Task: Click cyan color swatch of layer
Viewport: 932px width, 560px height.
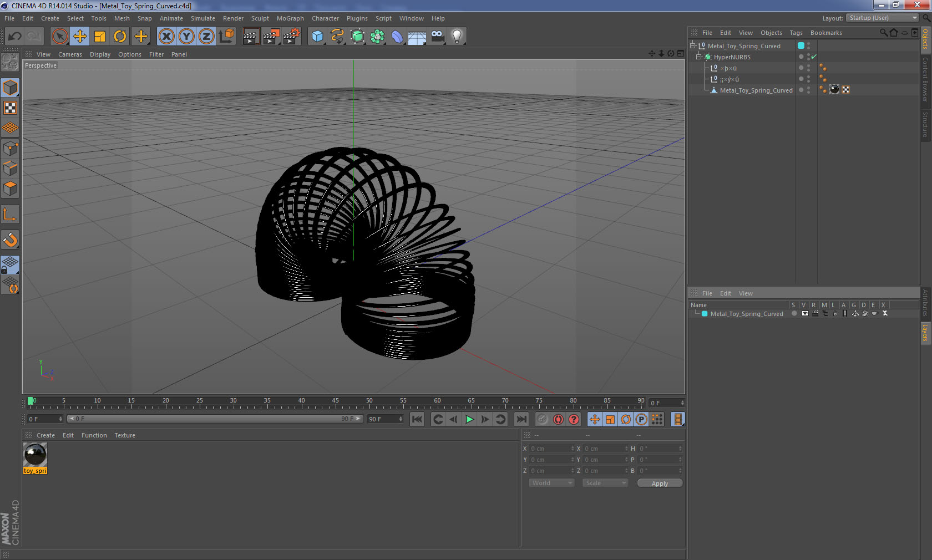Action: (x=705, y=313)
